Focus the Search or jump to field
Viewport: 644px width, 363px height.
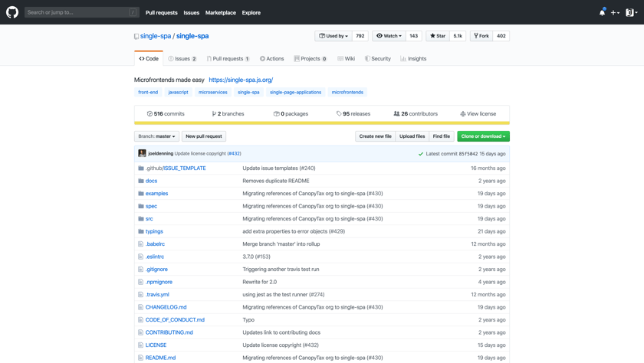[x=82, y=12]
